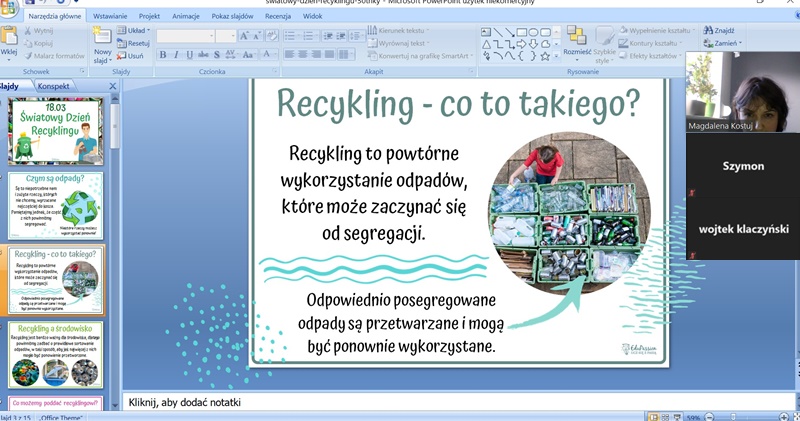Open Efekty kształtów menu
Viewport: 800px width, 421px height.
point(650,56)
